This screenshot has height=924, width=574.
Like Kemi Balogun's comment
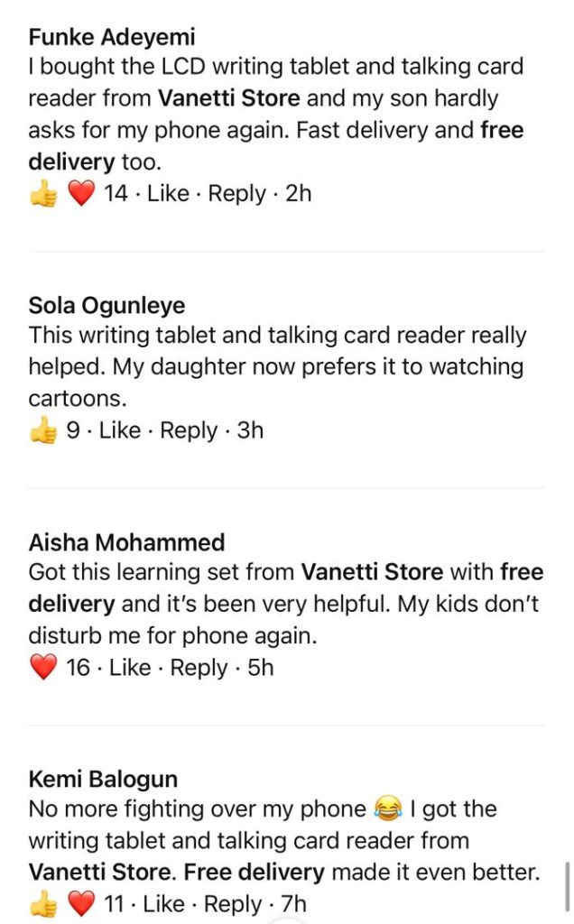pyautogui.click(x=163, y=905)
